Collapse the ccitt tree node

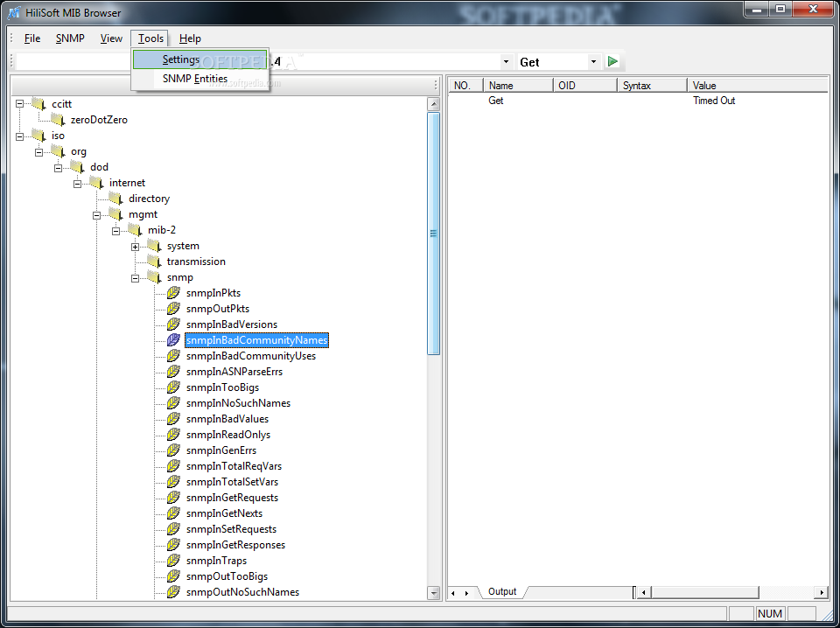click(x=20, y=104)
